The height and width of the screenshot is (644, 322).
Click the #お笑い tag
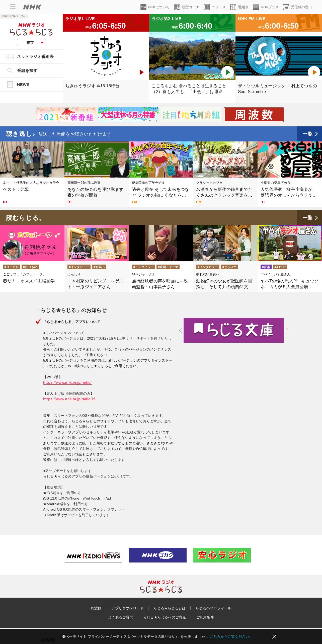pos(99,267)
